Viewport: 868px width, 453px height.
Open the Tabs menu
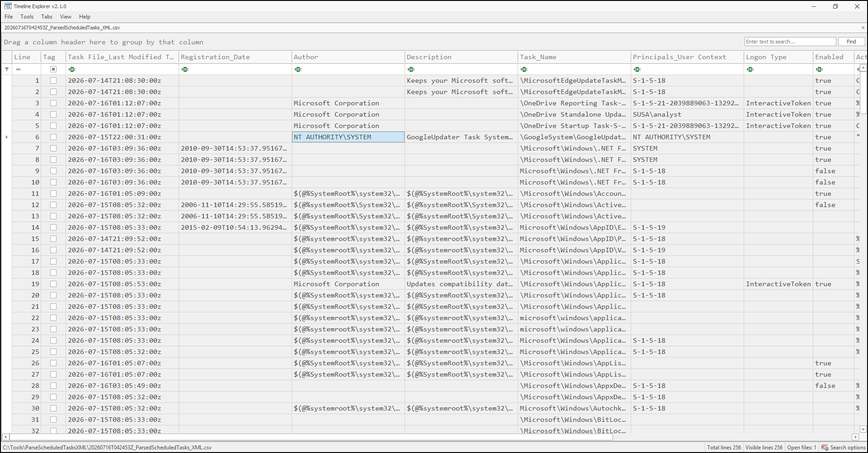coord(47,17)
